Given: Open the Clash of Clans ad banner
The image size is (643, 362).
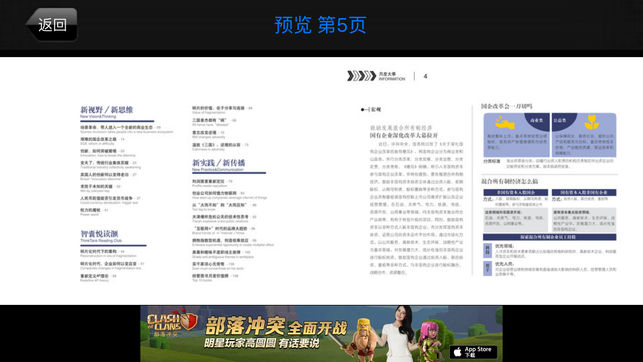Looking at the screenshot, I should tap(322, 334).
